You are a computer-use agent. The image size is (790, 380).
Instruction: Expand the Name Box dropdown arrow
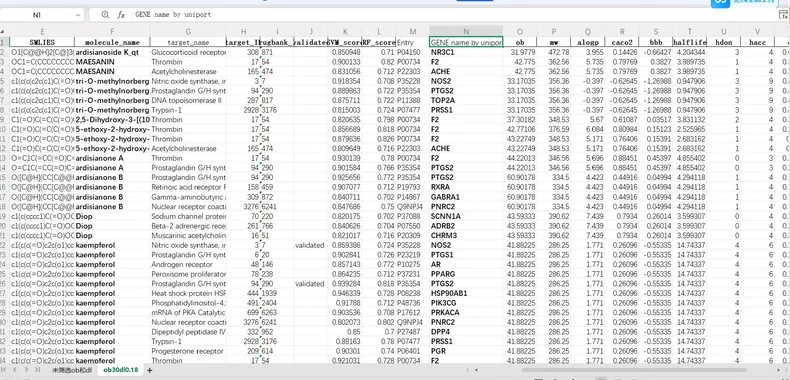[x=78, y=15]
